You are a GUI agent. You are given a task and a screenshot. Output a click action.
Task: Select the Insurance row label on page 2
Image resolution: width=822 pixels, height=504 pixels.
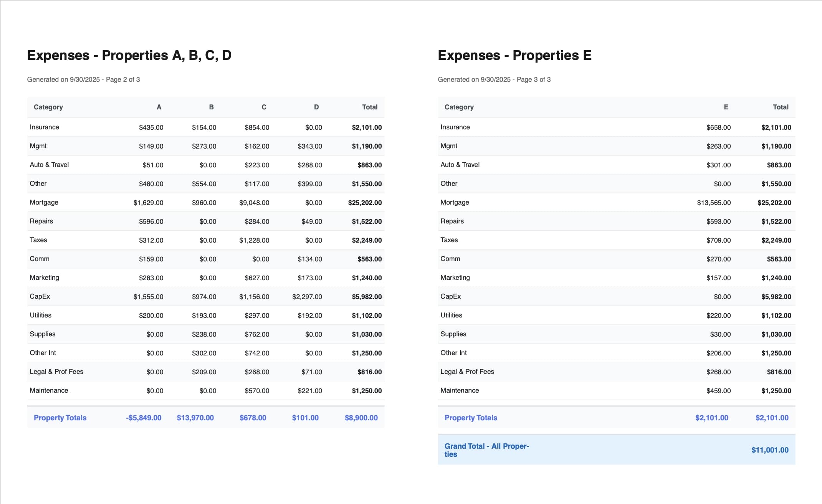coord(45,127)
